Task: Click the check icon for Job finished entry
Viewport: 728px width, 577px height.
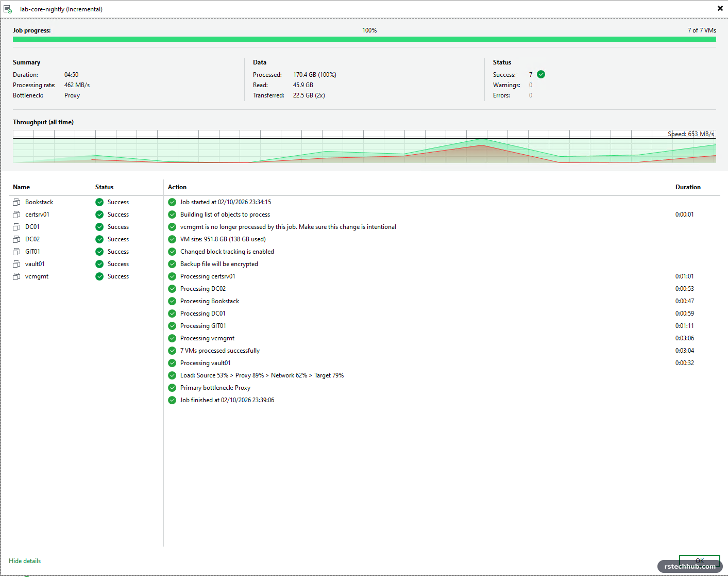Action: click(172, 400)
